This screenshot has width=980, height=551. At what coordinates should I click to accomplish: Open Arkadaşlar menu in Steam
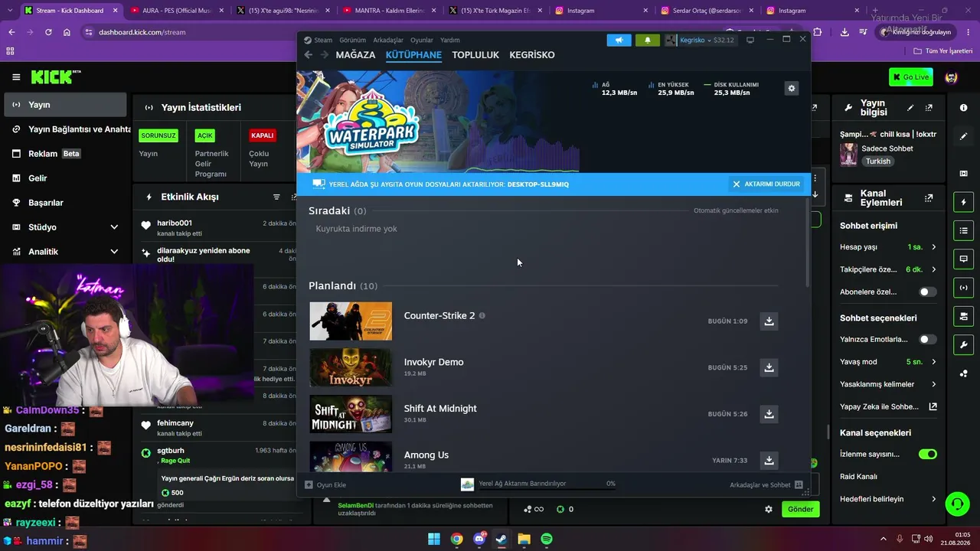click(388, 40)
